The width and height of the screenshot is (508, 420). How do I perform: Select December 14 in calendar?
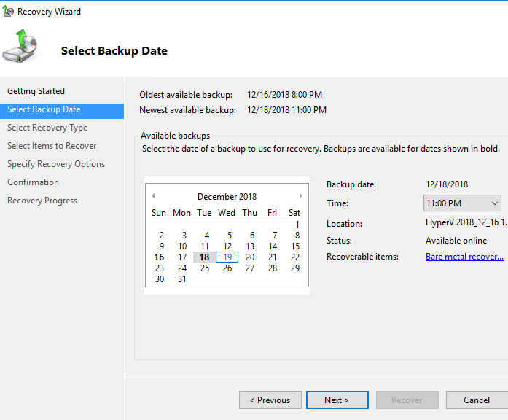click(273, 246)
